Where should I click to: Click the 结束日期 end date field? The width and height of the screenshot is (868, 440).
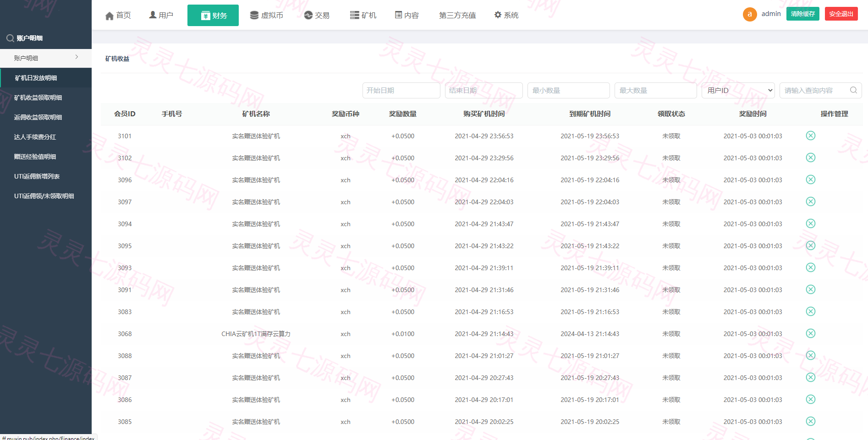[x=484, y=90]
